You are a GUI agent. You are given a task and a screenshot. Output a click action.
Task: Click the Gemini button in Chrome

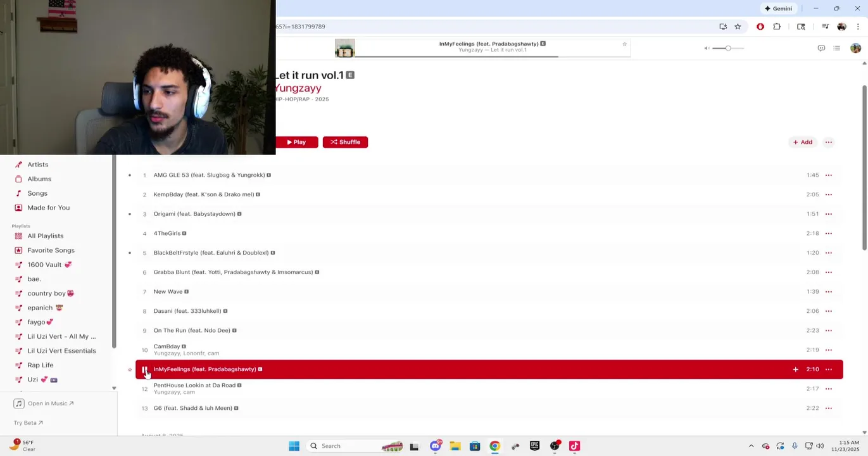point(778,8)
